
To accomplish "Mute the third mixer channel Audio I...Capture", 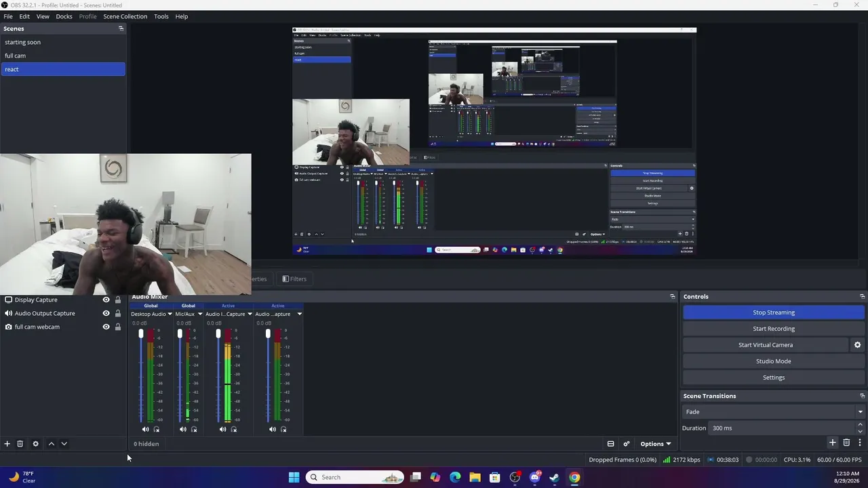I will 222,429.
